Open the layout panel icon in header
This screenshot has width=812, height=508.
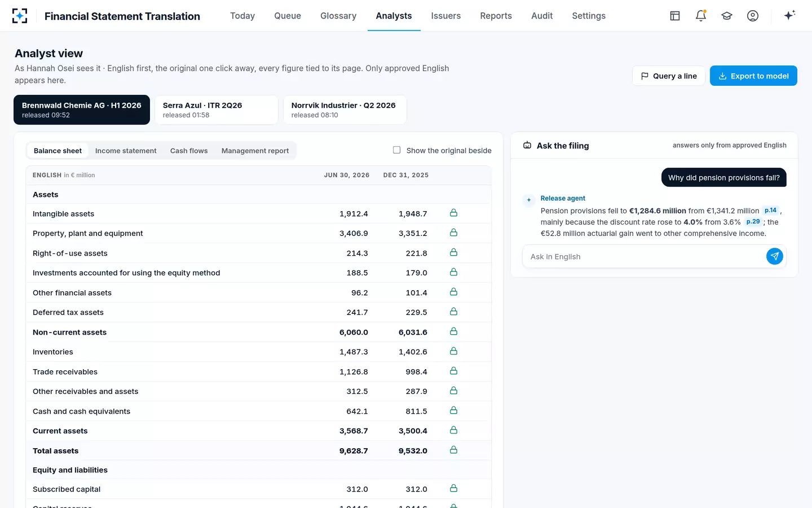point(675,16)
